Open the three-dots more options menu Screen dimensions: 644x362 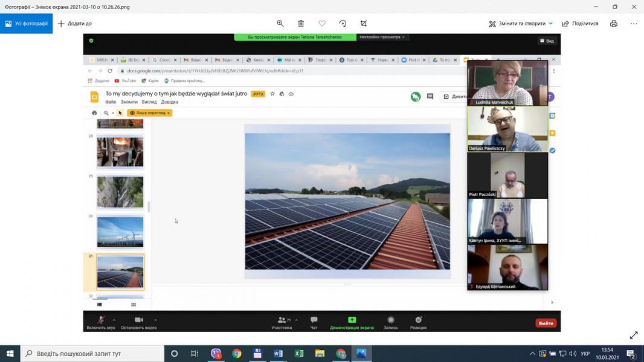tap(634, 24)
